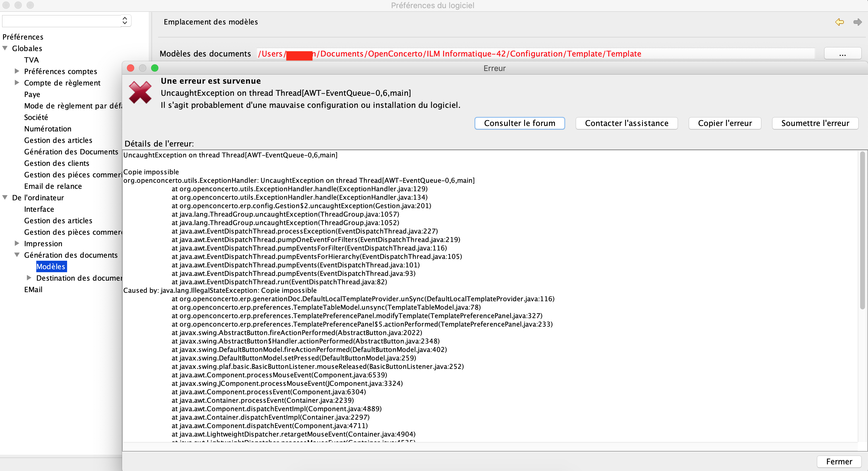Select the Numérotation preference item
868x471 pixels.
47,129
